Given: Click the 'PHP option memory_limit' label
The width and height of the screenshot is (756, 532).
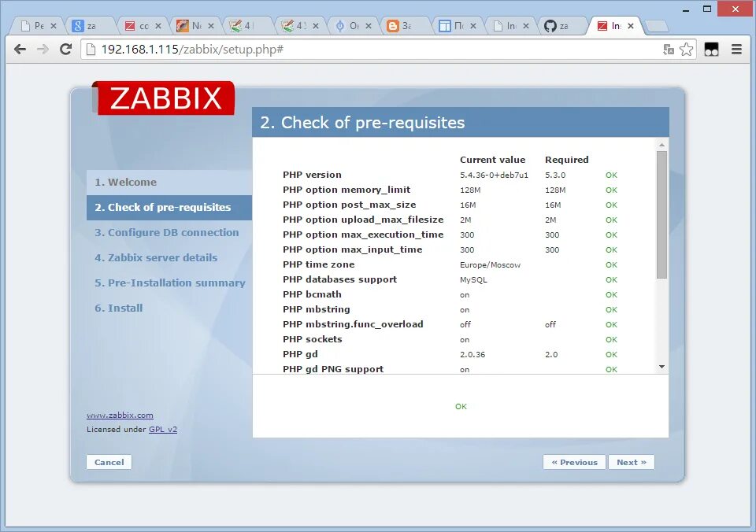Looking at the screenshot, I should (346, 190).
